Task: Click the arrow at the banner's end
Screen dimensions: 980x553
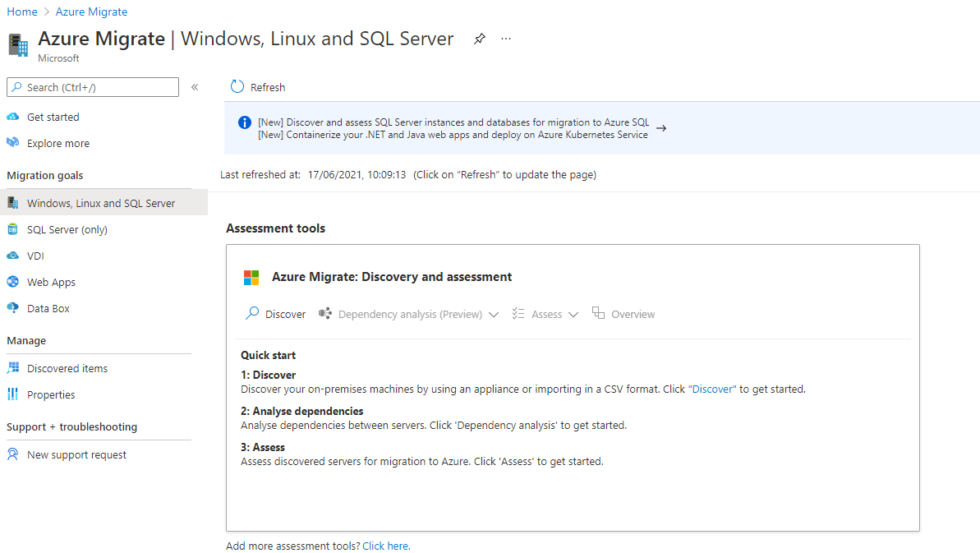Action: (661, 128)
